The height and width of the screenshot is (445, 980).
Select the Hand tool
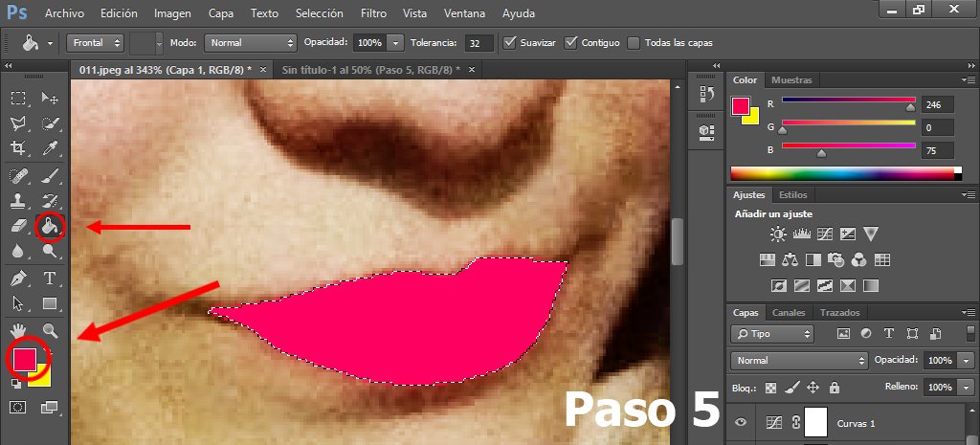18,330
